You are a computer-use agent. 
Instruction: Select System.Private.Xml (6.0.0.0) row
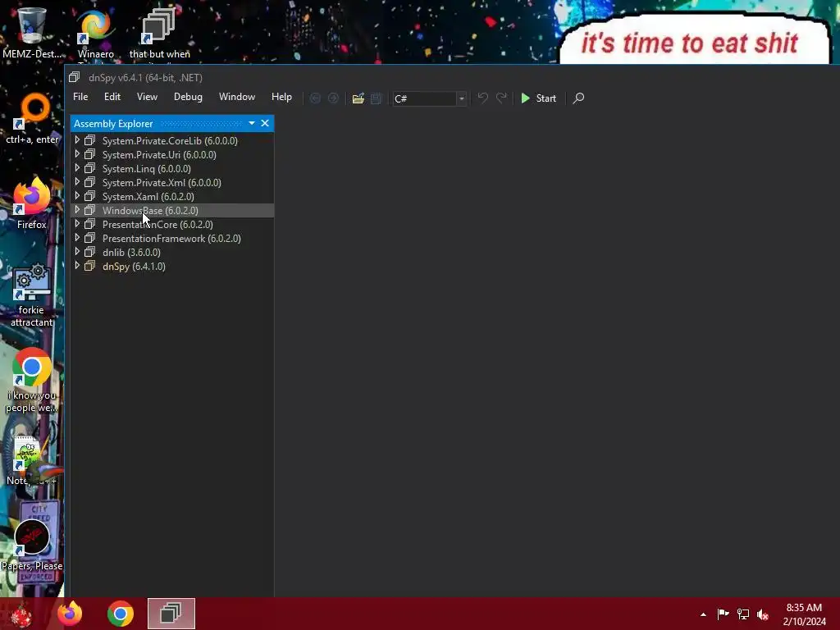click(x=172, y=182)
